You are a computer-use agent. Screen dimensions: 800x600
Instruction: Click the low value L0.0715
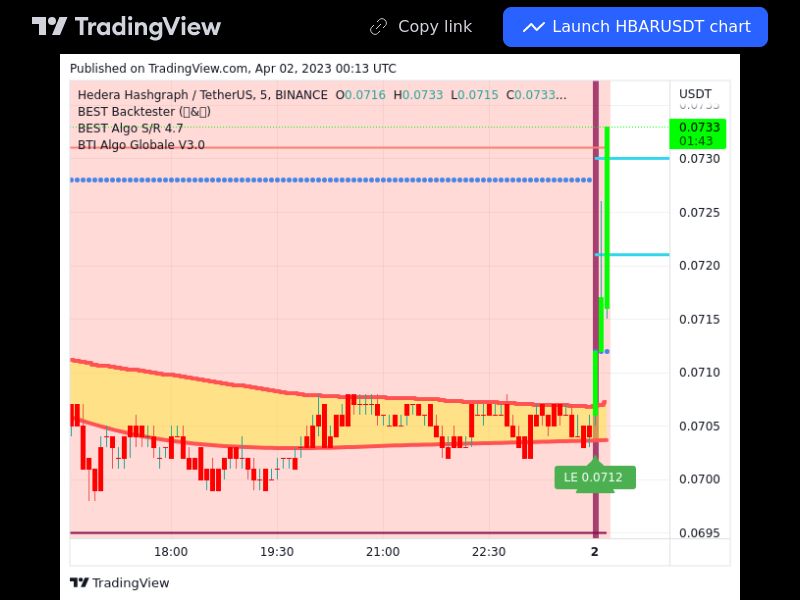pyautogui.click(x=474, y=95)
